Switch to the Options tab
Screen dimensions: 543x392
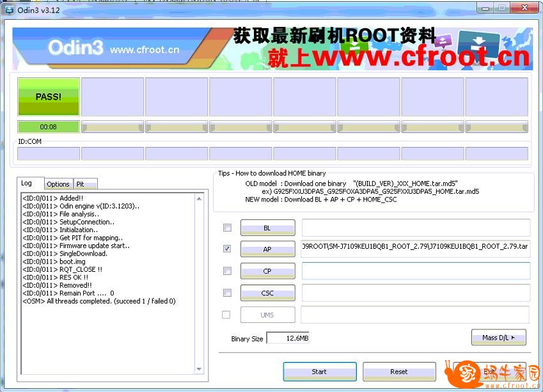tap(59, 184)
